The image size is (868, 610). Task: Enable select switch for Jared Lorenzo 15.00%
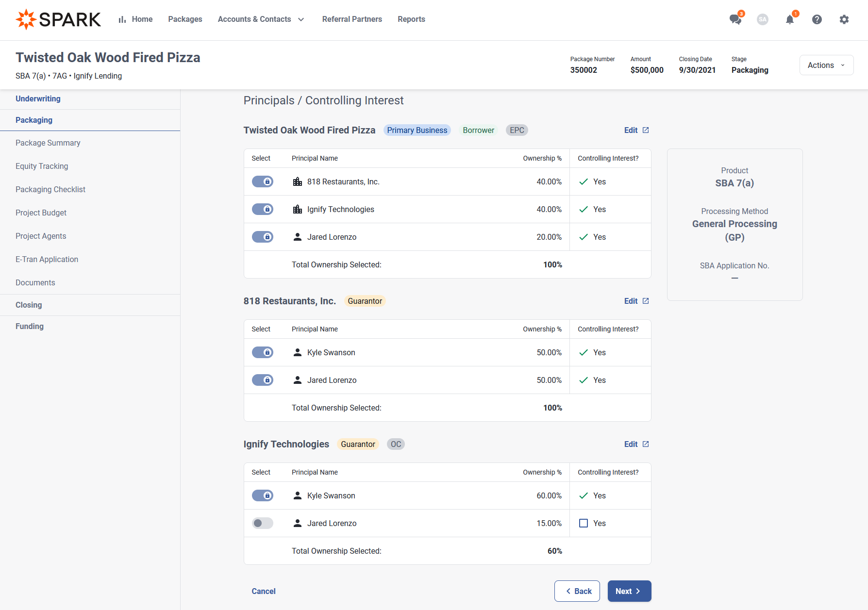pyautogui.click(x=263, y=523)
